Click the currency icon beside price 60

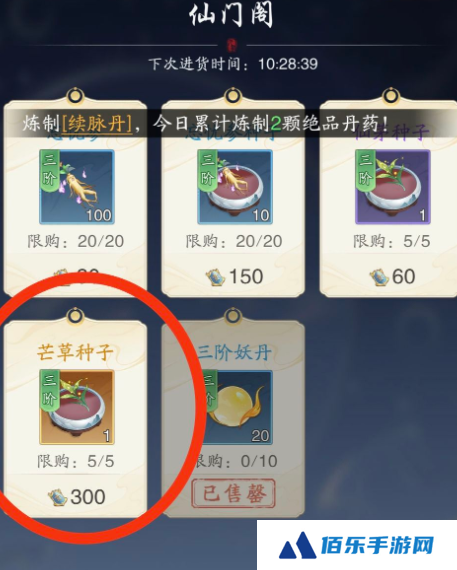click(379, 277)
